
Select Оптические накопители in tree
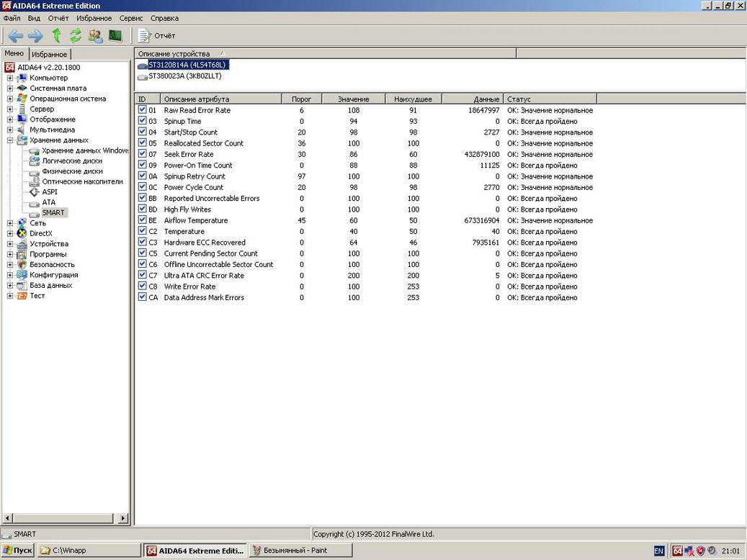pos(82,181)
